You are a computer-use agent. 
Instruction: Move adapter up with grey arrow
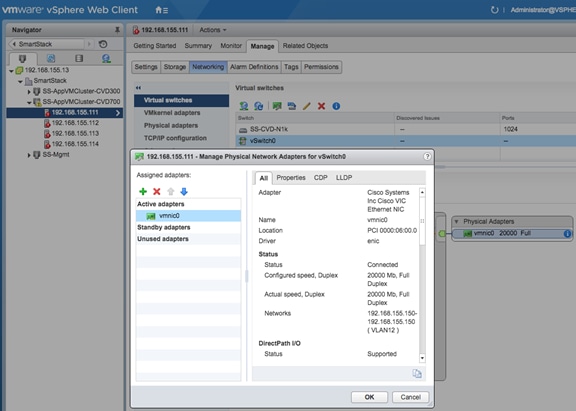(170, 191)
